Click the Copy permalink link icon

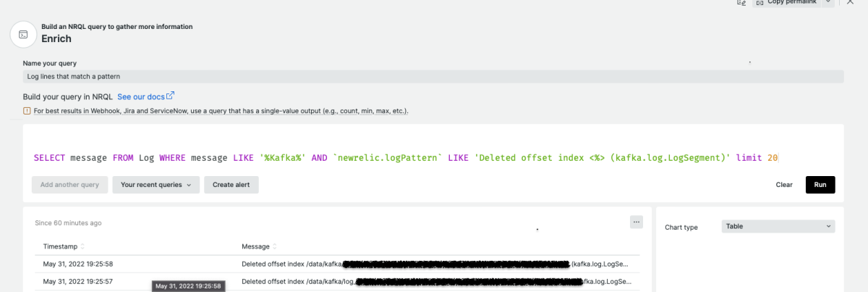[x=759, y=3]
